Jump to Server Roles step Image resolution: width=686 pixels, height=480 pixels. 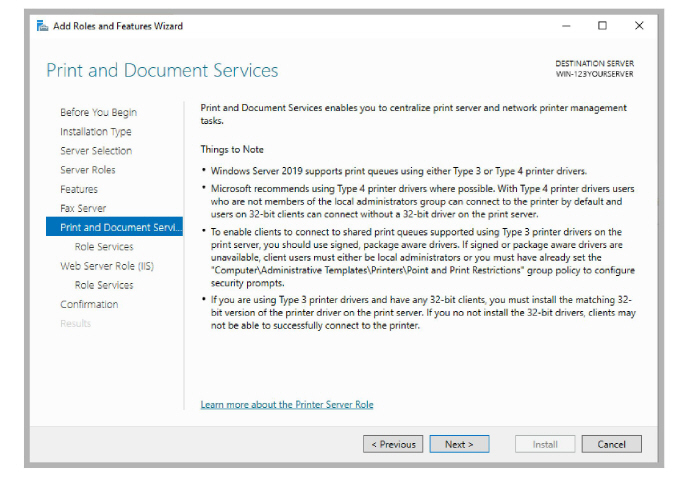pyautogui.click(x=88, y=170)
